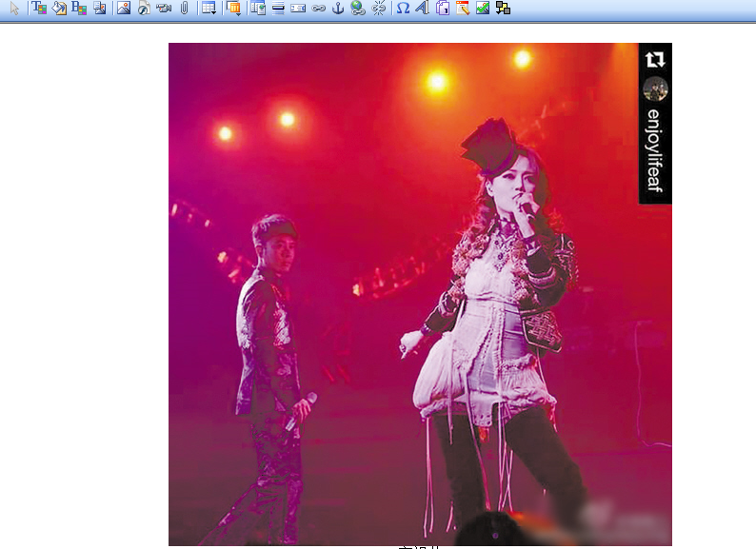Click the form text field icon
The image size is (756, 549).
[298, 9]
